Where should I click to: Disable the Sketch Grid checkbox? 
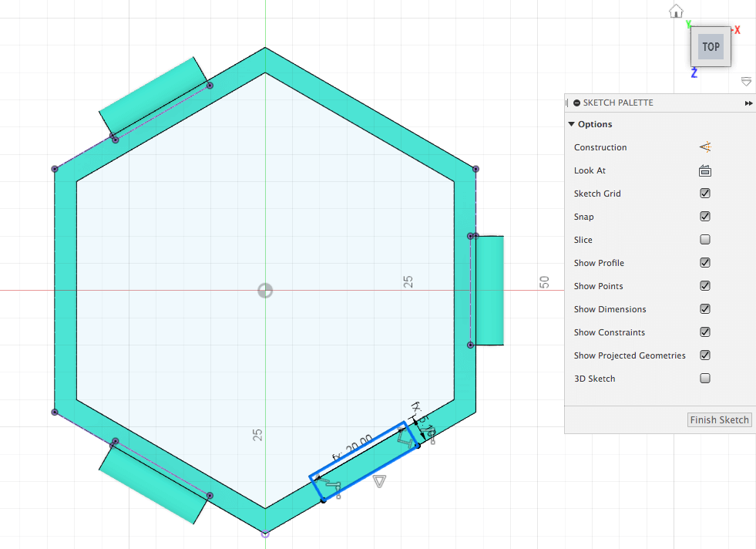[x=704, y=194]
